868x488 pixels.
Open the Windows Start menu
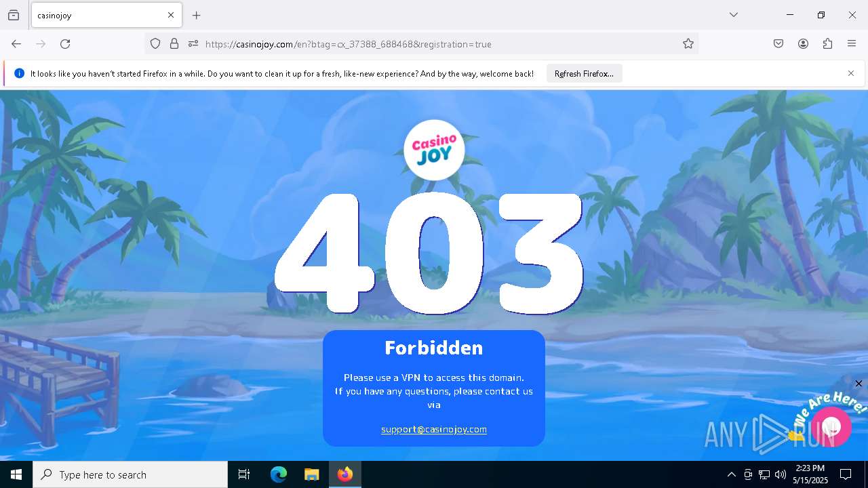tap(16, 474)
